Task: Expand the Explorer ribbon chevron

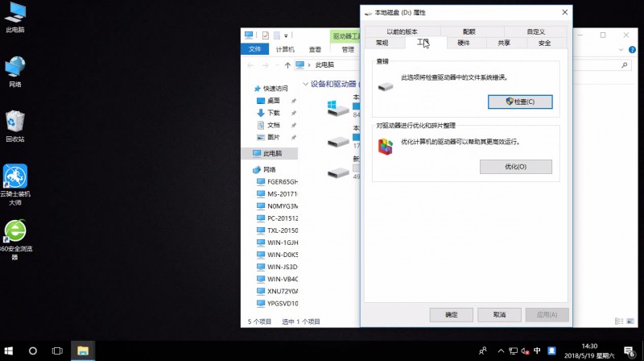Action: [x=621, y=50]
